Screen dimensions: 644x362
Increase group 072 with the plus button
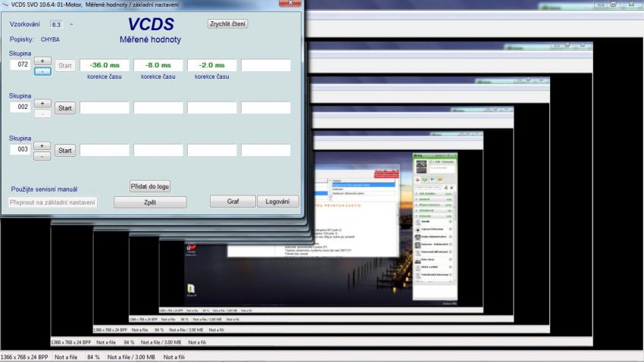tap(42, 61)
